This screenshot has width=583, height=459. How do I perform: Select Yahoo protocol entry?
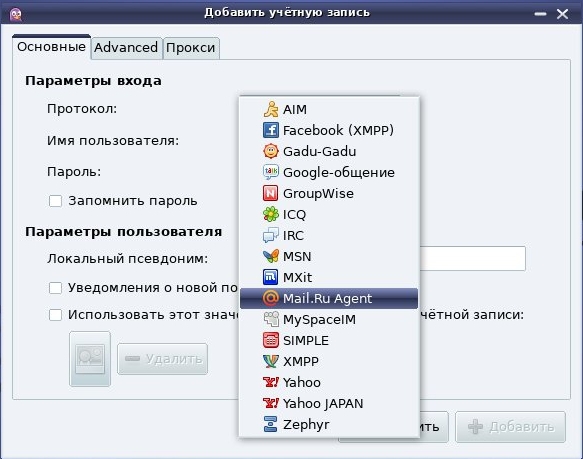click(329, 382)
